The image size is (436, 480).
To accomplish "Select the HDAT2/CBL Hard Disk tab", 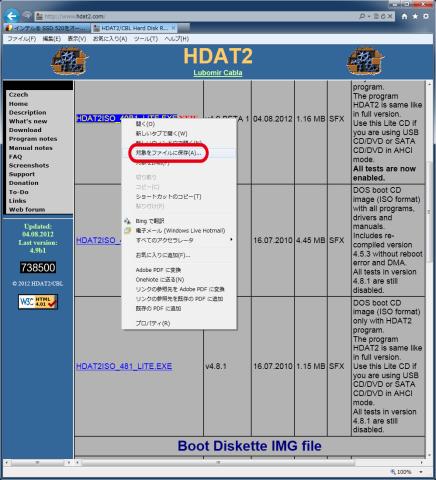I will (134, 28).
